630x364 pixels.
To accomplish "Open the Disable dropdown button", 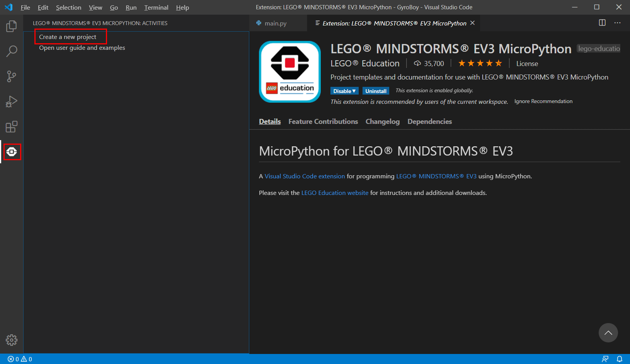I will point(344,91).
